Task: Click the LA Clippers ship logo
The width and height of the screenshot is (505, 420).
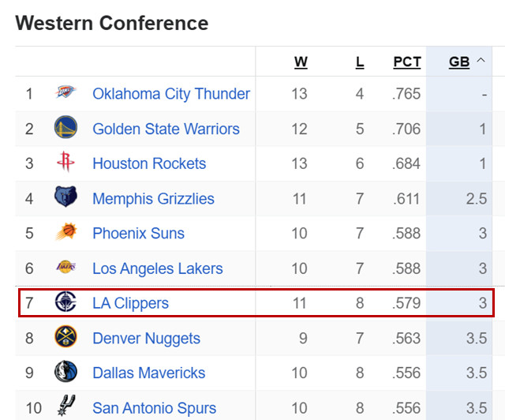Action: click(x=65, y=302)
